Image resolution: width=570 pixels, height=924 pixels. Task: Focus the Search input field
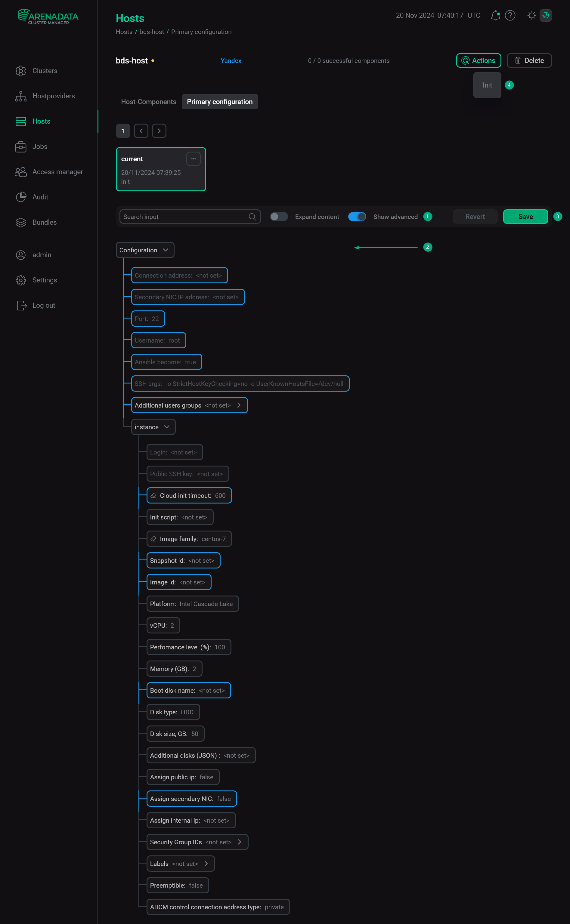[190, 217]
